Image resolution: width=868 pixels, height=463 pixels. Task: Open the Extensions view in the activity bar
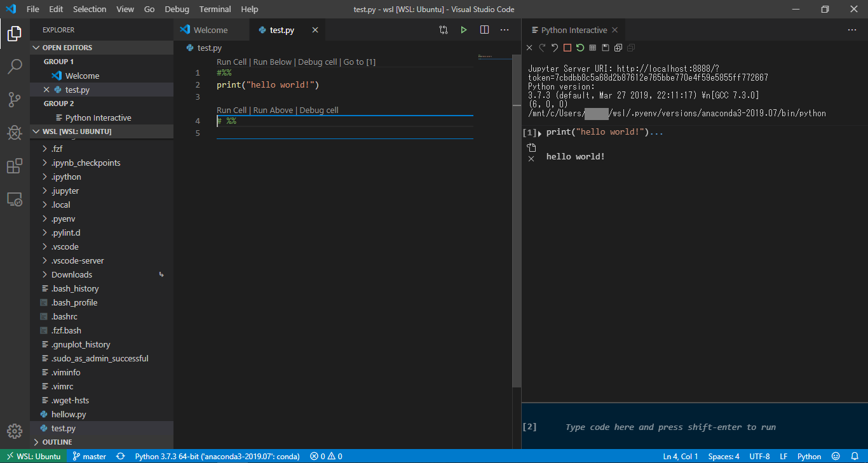(15, 166)
